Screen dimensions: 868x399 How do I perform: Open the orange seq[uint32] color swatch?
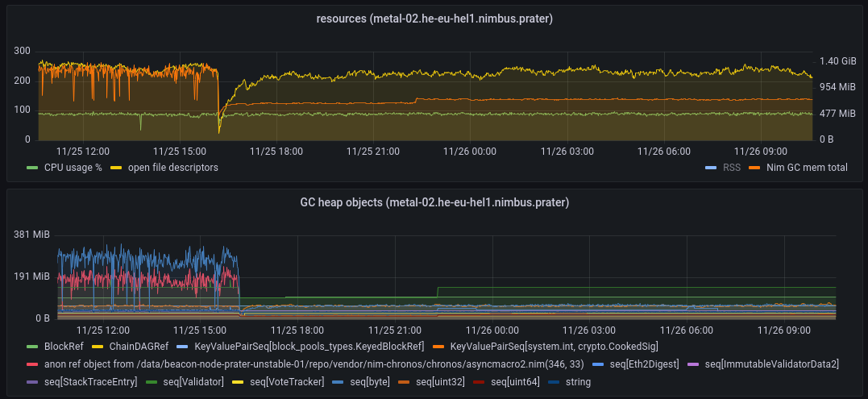point(404,382)
